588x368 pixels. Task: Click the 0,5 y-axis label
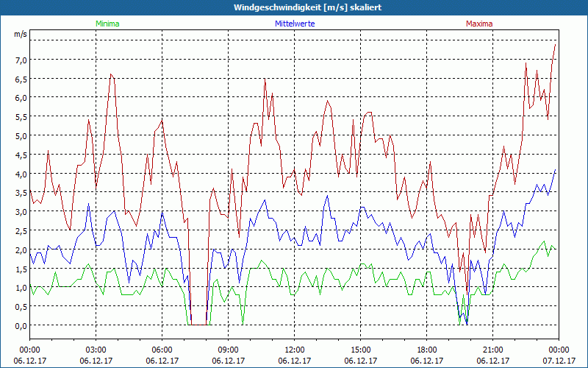coord(21,307)
